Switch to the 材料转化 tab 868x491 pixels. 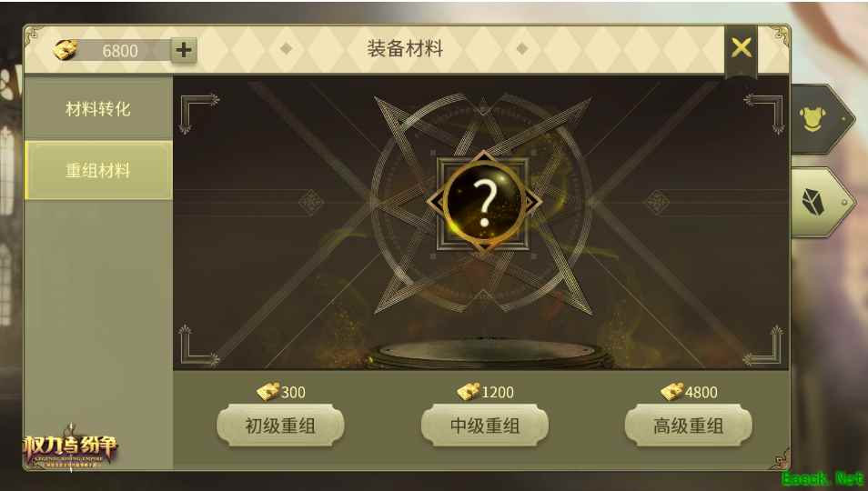98,108
